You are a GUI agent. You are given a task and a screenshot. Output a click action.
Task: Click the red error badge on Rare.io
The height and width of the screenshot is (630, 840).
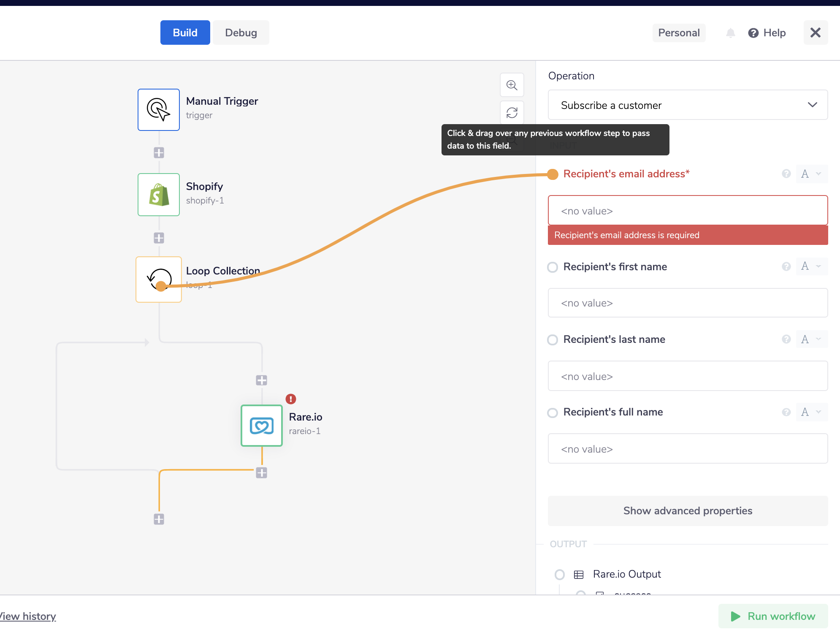pyautogui.click(x=291, y=399)
